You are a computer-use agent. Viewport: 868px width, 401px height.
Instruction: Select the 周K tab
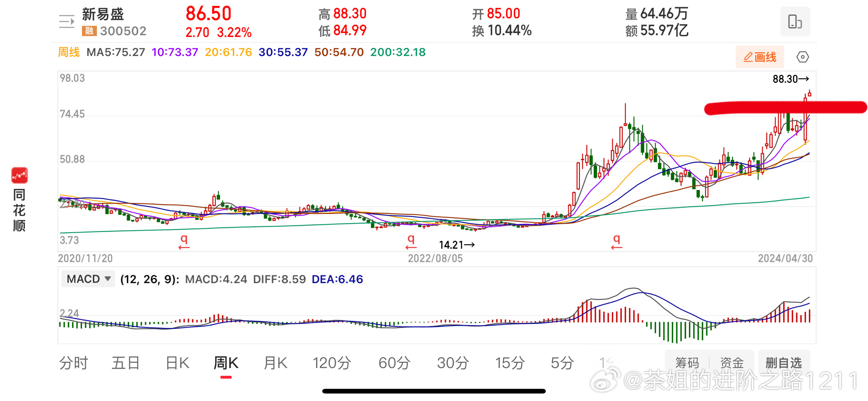coord(226,363)
